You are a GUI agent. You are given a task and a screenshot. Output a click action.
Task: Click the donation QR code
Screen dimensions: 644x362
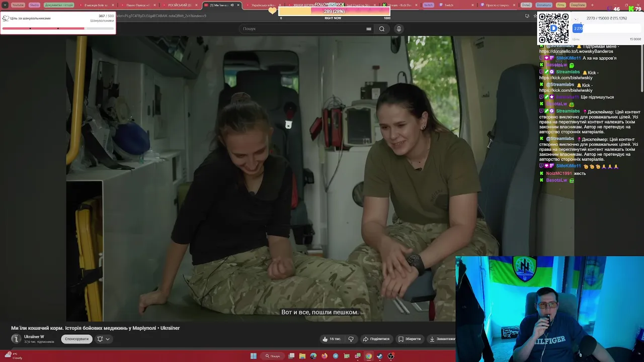click(x=553, y=28)
